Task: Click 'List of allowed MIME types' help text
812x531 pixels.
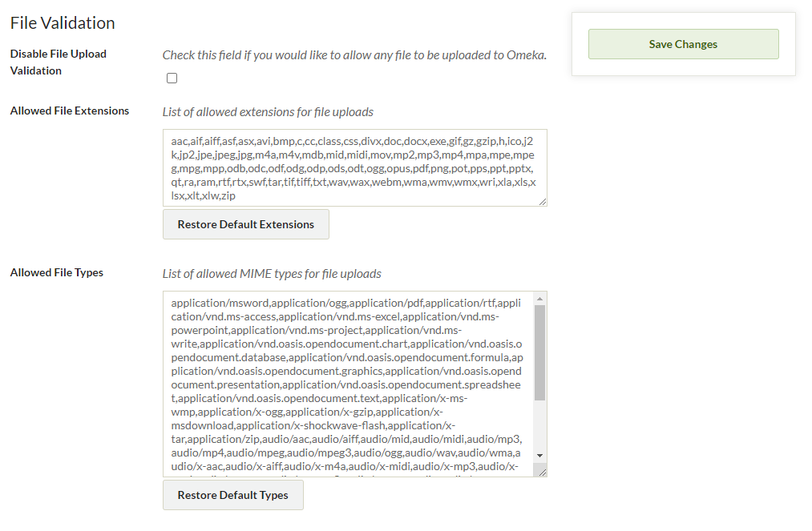Action: point(272,274)
